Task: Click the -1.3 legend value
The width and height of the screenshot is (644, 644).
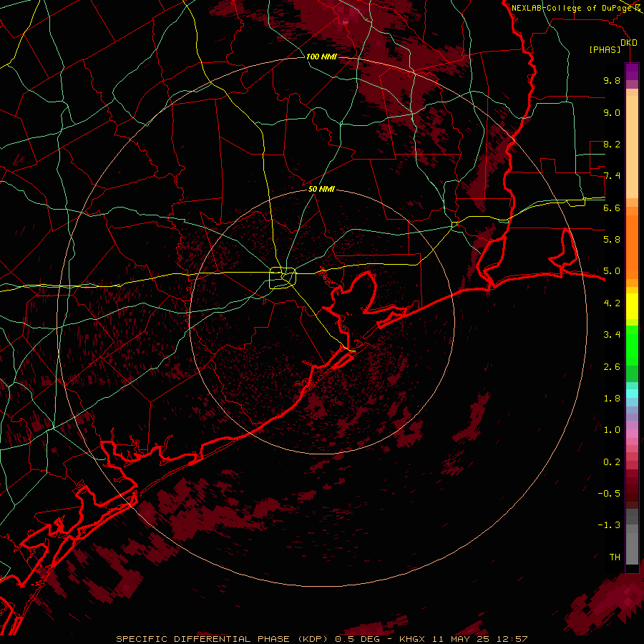Action: pyautogui.click(x=609, y=525)
